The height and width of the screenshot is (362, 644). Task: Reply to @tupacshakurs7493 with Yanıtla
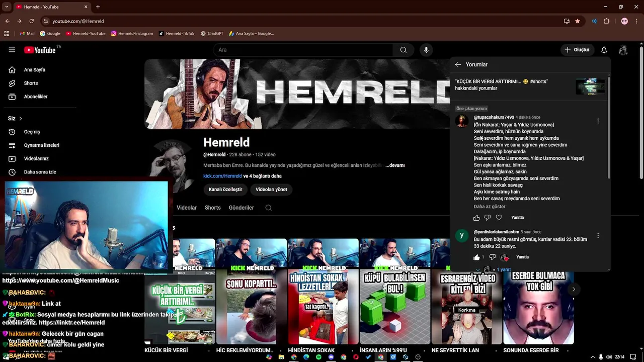518,218
